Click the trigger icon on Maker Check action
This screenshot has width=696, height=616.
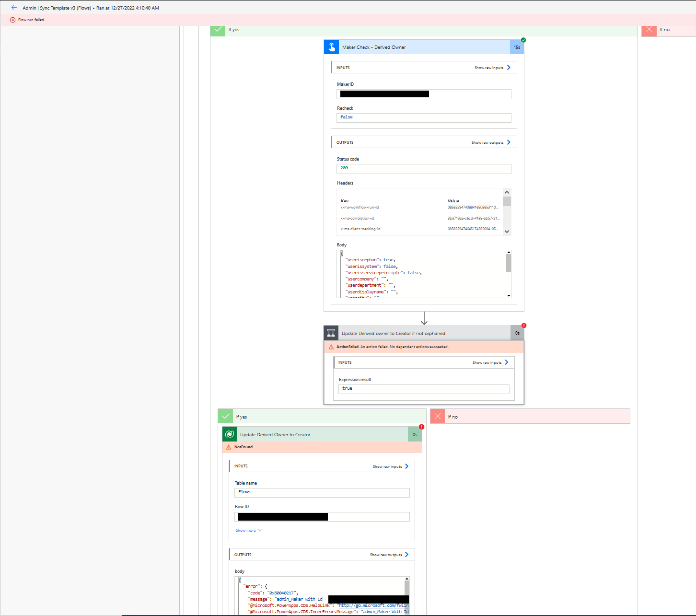[331, 47]
